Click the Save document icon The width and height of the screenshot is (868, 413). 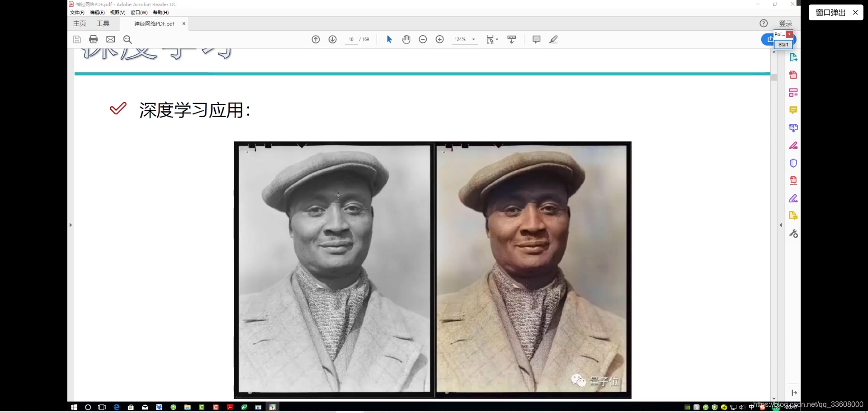(77, 39)
